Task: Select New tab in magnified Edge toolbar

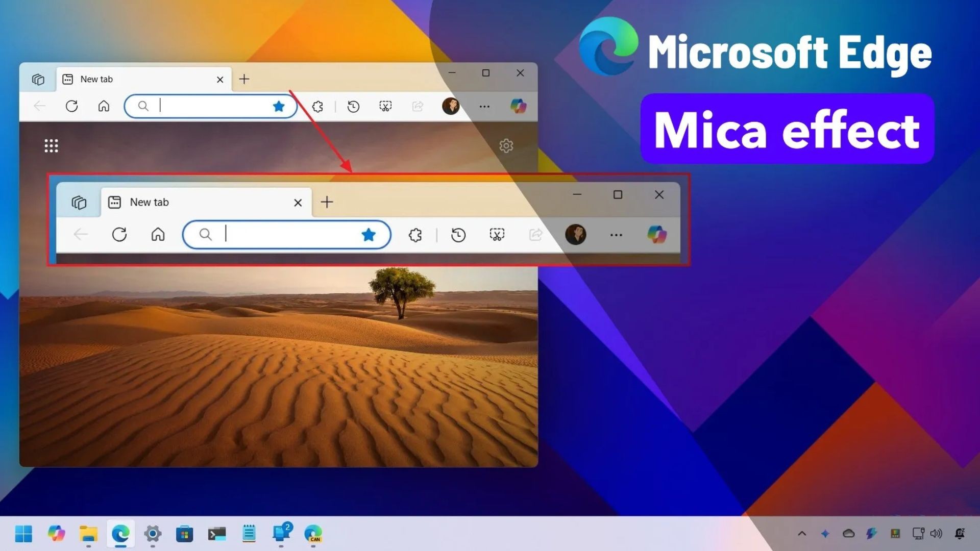Action: pos(207,202)
